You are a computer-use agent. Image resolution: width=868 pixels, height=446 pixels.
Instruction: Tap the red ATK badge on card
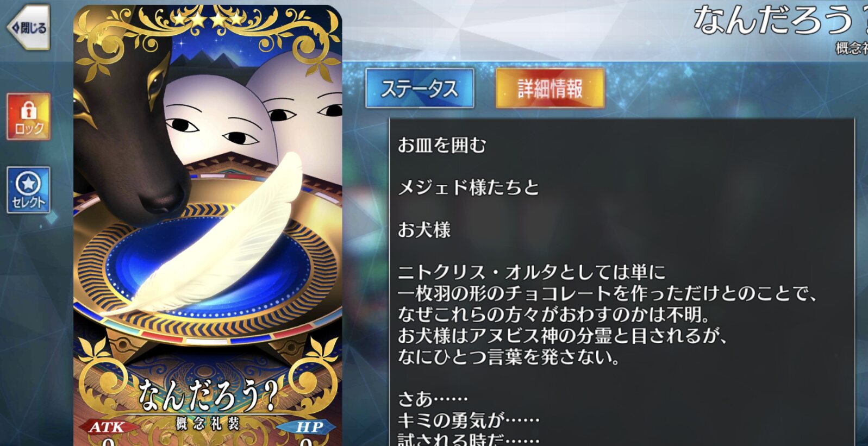pos(107,427)
